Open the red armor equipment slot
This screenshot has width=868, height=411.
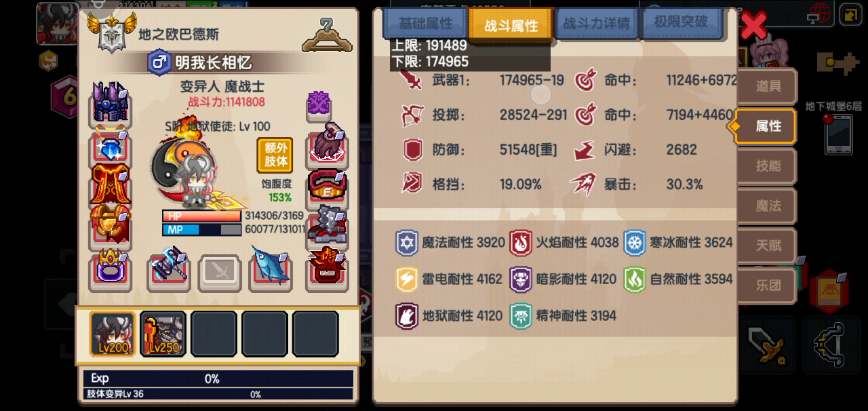(111, 183)
